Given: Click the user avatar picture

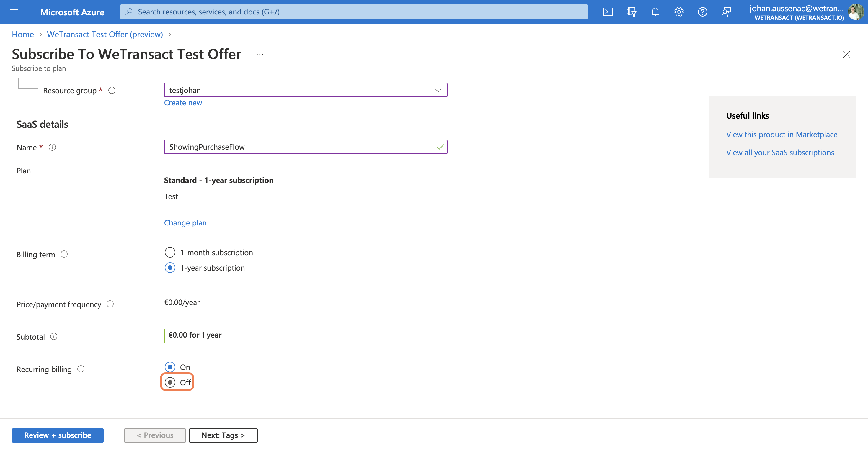Looking at the screenshot, I should click(856, 12).
